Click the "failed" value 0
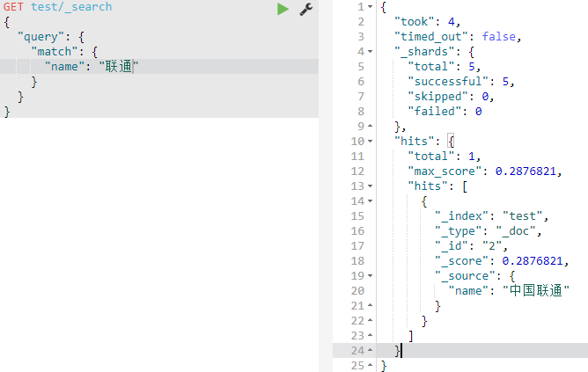This screenshot has width=588, height=372. pyautogui.click(x=479, y=112)
